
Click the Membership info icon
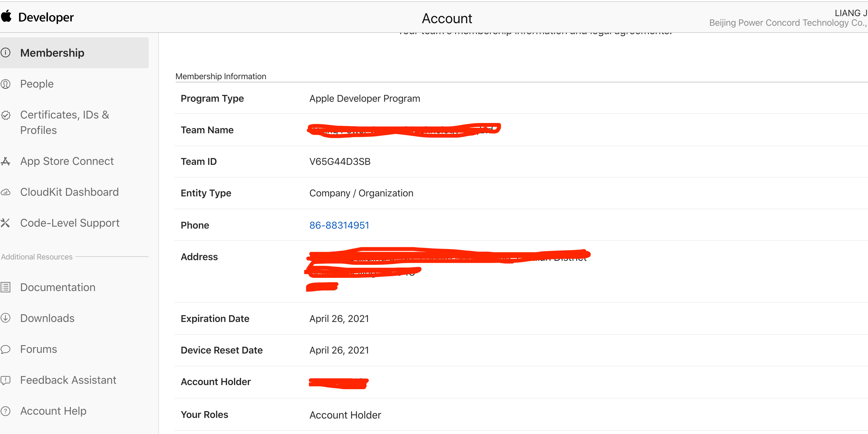[6, 52]
